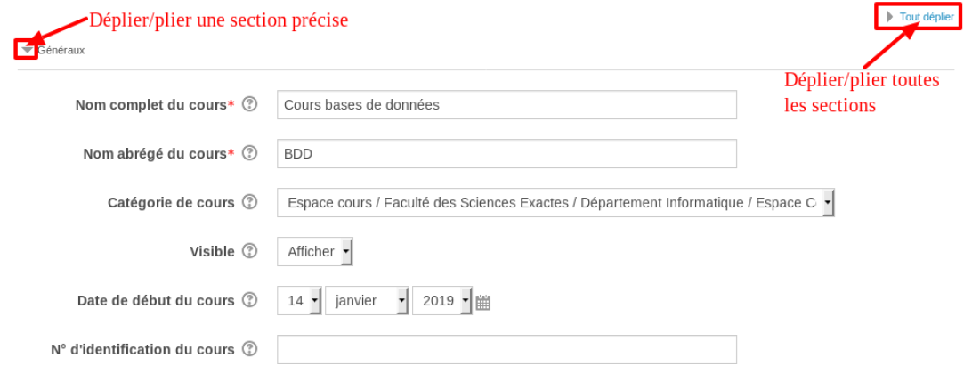
Task: Focus the Nom abrégé field containing BDD
Action: tap(506, 154)
